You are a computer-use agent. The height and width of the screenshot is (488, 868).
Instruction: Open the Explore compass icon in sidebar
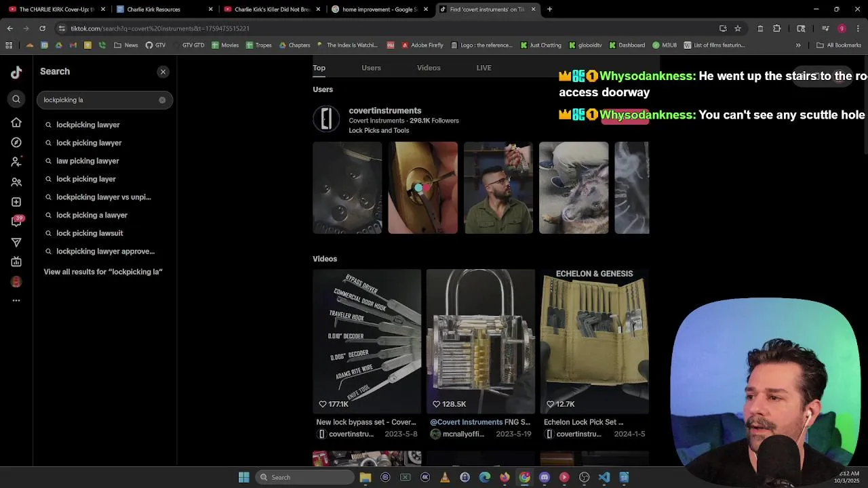pyautogui.click(x=16, y=142)
